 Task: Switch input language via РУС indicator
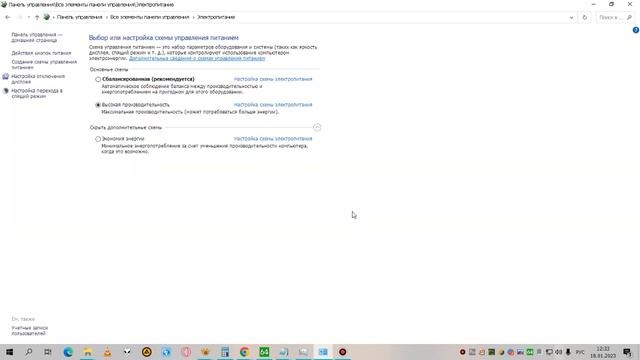coord(580,352)
